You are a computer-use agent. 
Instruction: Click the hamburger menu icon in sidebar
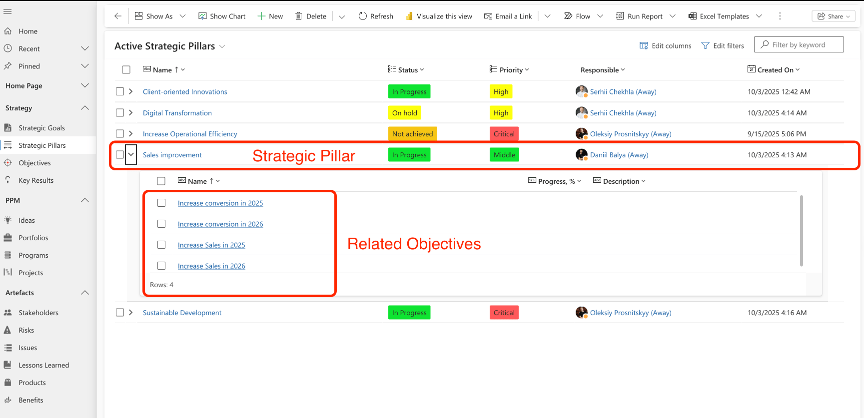pos(8,15)
